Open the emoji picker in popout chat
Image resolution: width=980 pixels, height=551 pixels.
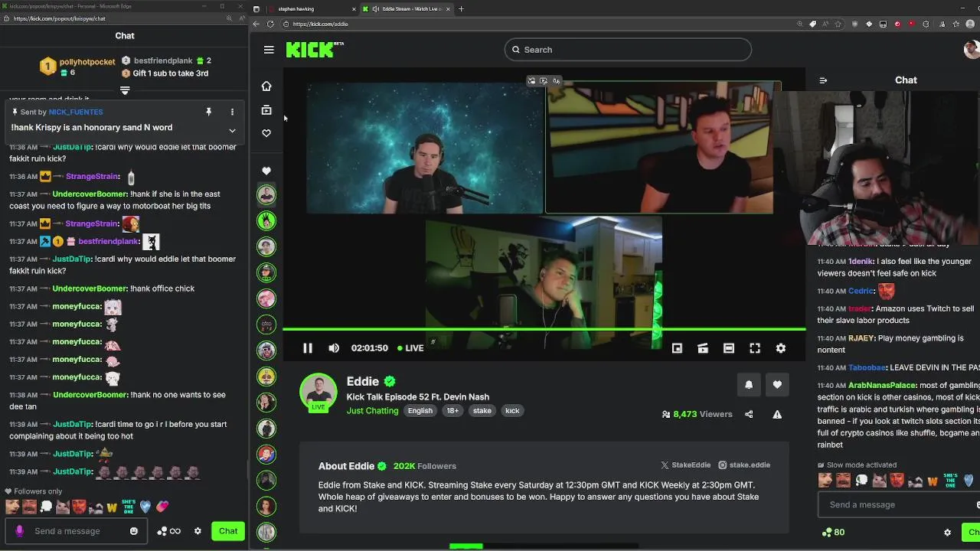[134, 531]
